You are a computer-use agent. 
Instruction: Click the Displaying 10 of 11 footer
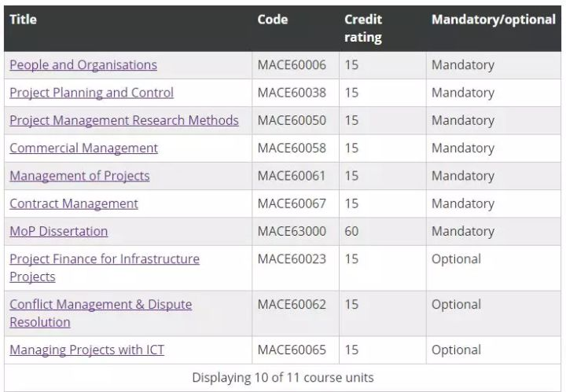[x=283, y=378]
